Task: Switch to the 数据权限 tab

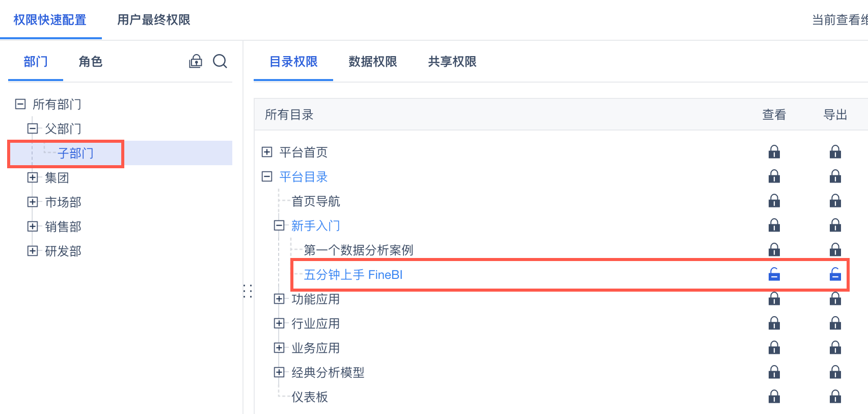Action: [372, 62]
